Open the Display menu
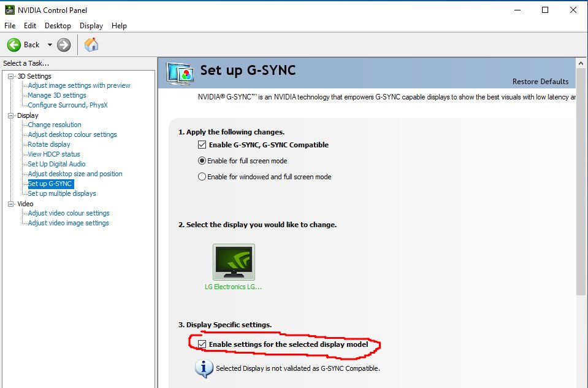 pyautogui.click(x=91, y=26)
